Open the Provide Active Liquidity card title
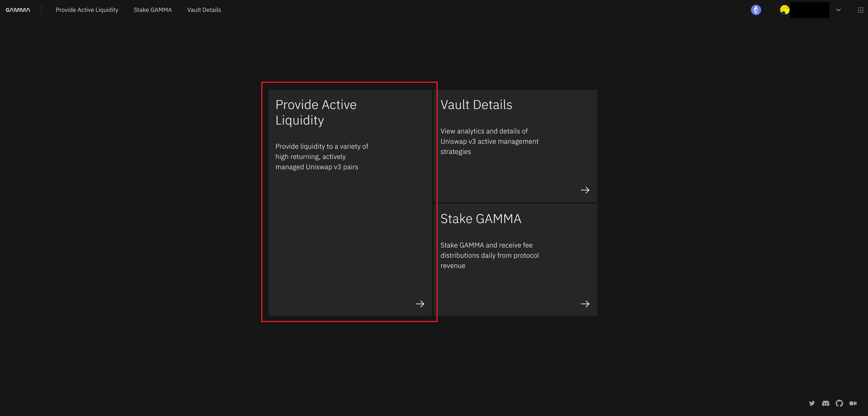 316,112
